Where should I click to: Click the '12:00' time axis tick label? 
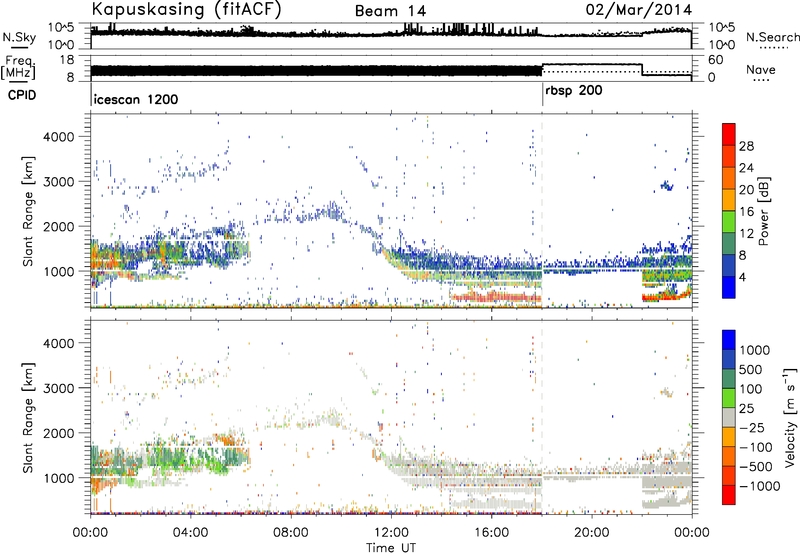[x=391, y=533]
